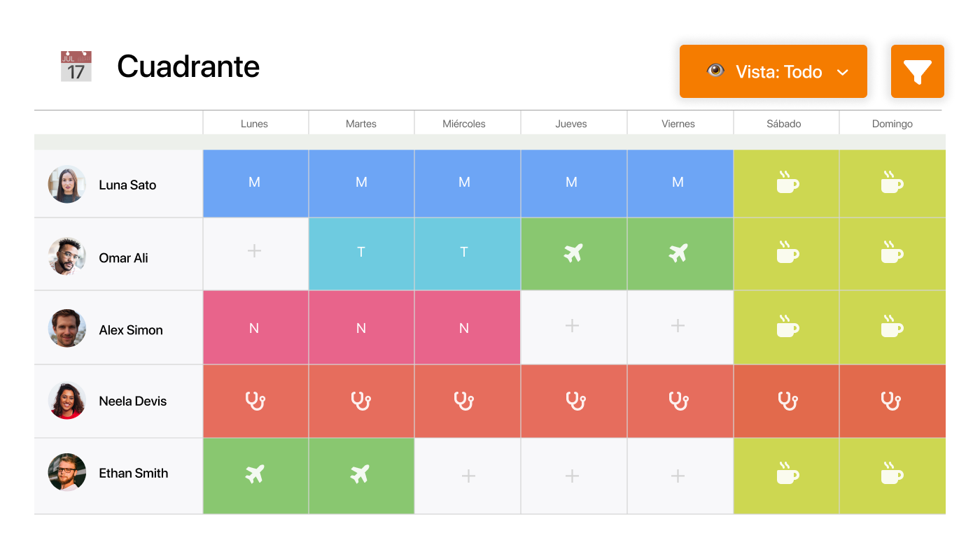Click Ethan Smith's Monday airplane icon
980x540 pixels.
click(255, 475)
